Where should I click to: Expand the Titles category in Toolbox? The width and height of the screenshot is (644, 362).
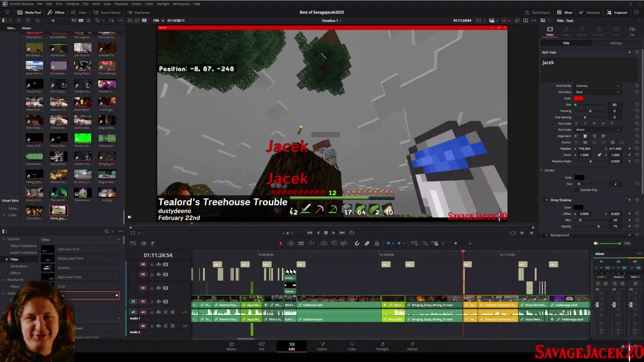tap(7, 259)
